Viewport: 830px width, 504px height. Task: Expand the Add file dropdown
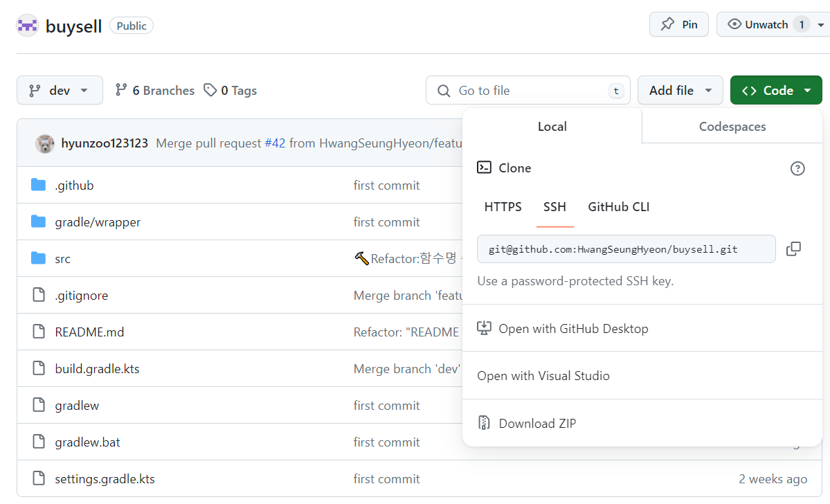(x=680, y=91)
